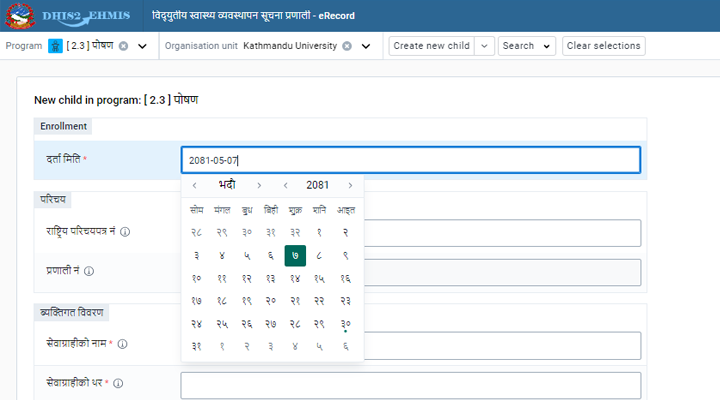Viewport: 720px width, 400px height.
Task: Click info icon beside प्रणाली नं
Action: tap(89, 271)
